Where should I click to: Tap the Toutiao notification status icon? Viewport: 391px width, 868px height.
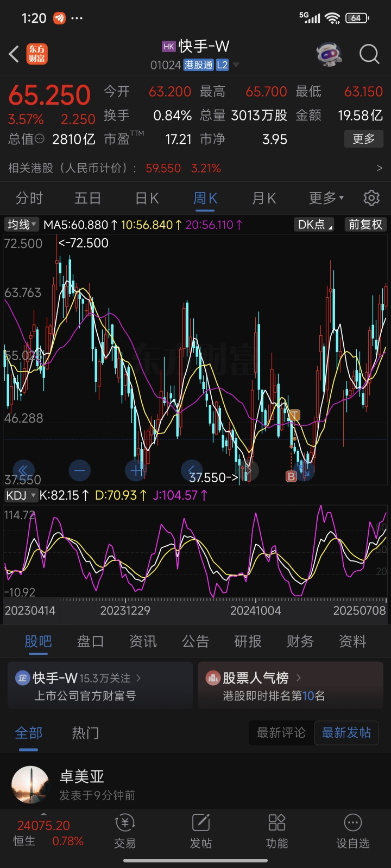(x=59, y=18)
